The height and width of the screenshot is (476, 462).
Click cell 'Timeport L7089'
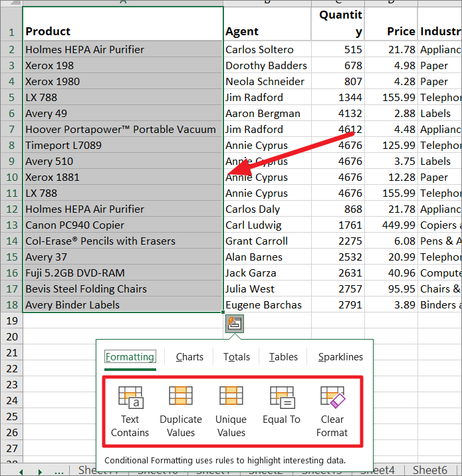[x=123, y=145]
